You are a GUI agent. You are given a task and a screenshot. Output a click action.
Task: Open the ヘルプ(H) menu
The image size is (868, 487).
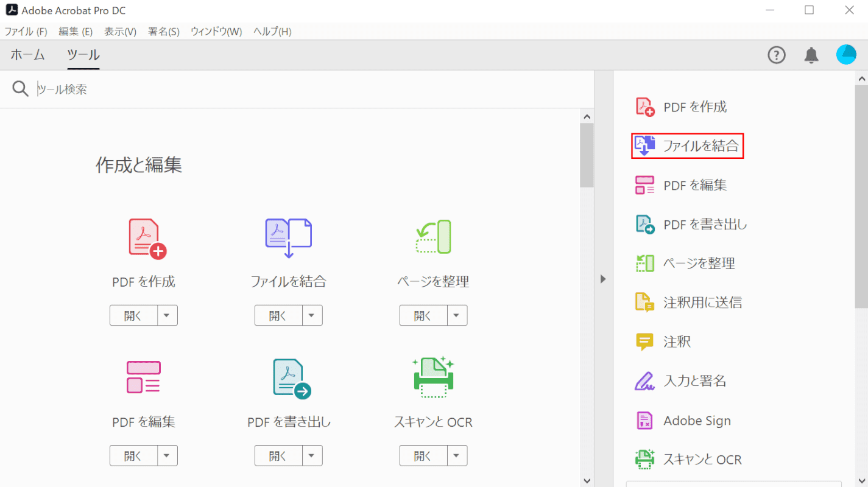tap(272, 32)
